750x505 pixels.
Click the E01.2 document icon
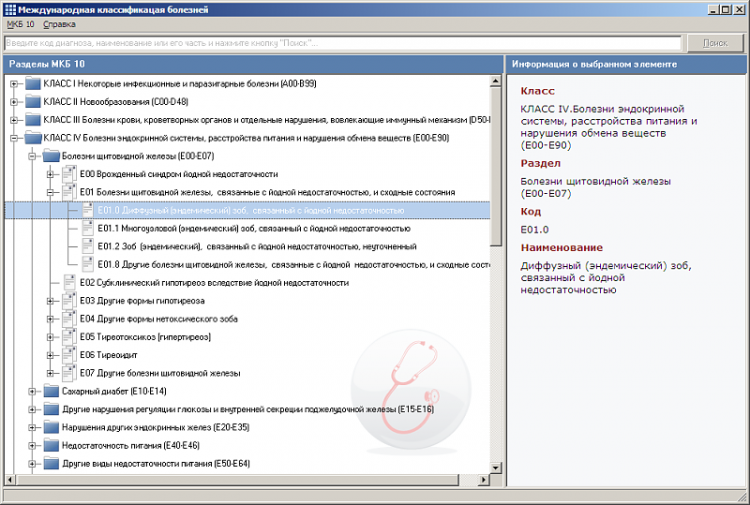[x=88, y=246]
